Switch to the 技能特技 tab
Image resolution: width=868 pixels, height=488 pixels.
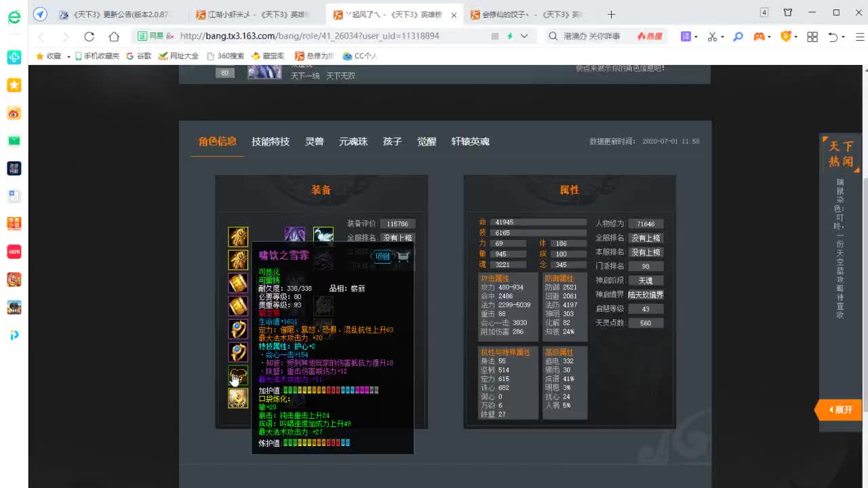(271, 141)
